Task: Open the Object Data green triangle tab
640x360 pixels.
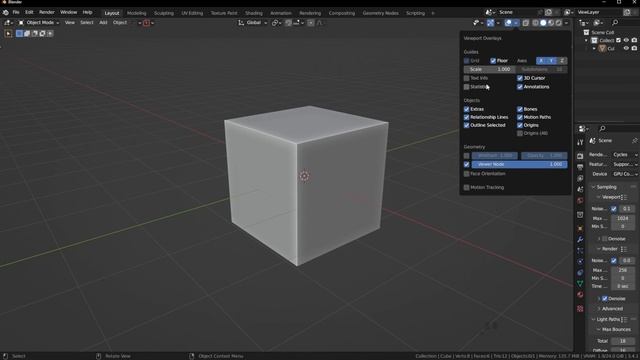Action: click(580, 283)
